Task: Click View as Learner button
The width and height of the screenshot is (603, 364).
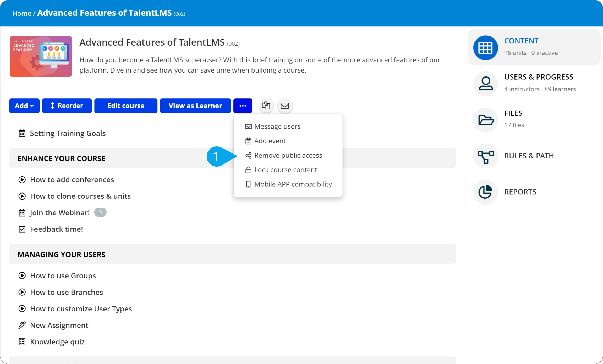Action: pos(195,106)
